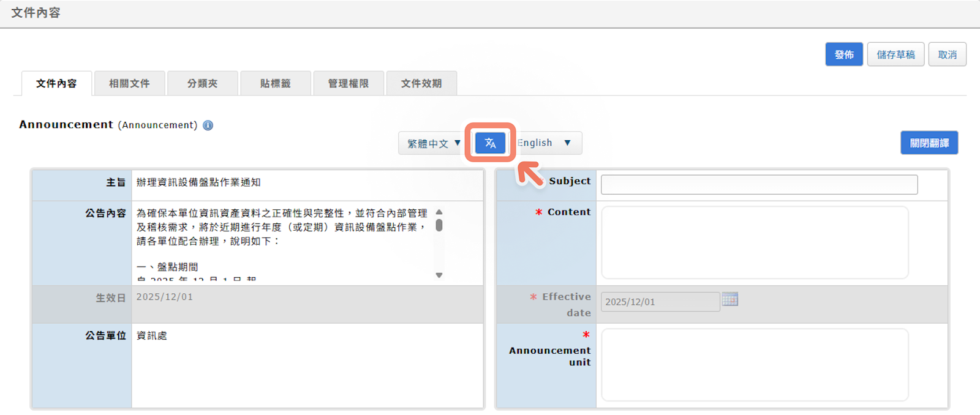Switch to the 文件內容 tab

pos(56,84)
